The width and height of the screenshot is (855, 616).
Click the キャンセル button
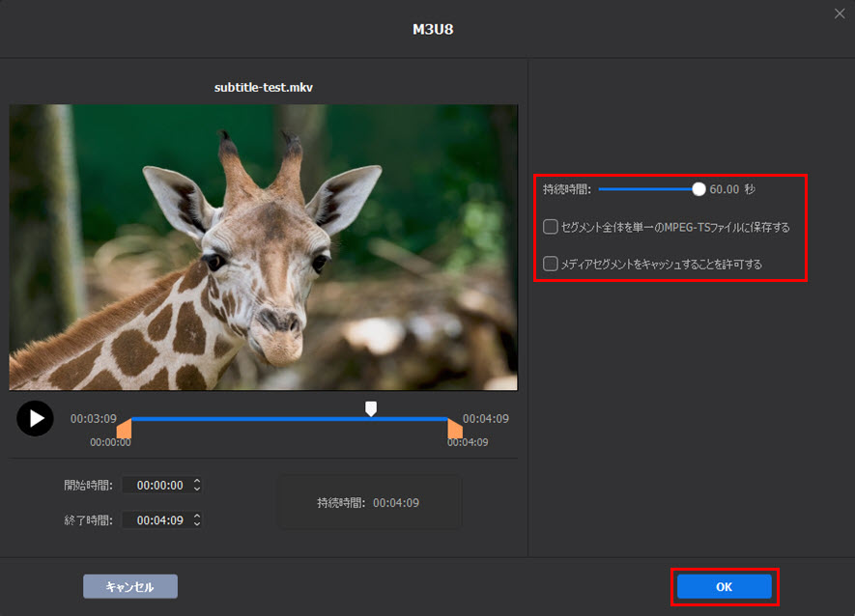[130, 587]
